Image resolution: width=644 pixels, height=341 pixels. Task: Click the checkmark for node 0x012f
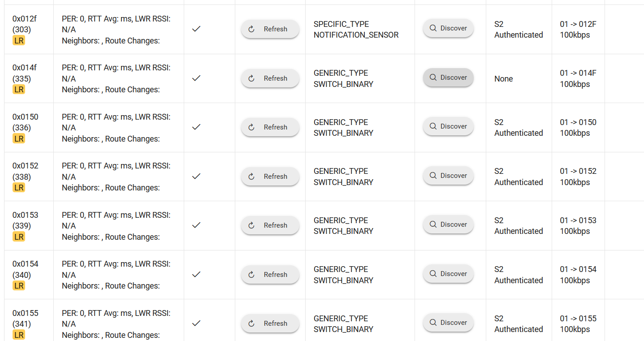click(196, 29)
